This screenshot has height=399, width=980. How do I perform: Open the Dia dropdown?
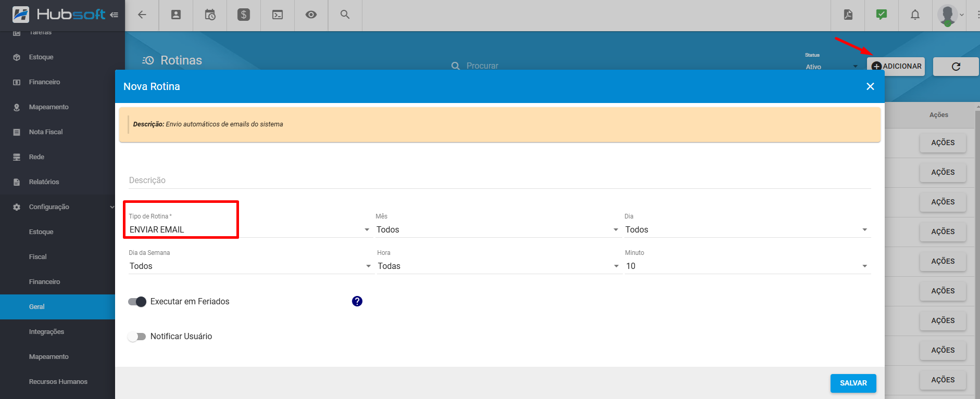point(747,229)
